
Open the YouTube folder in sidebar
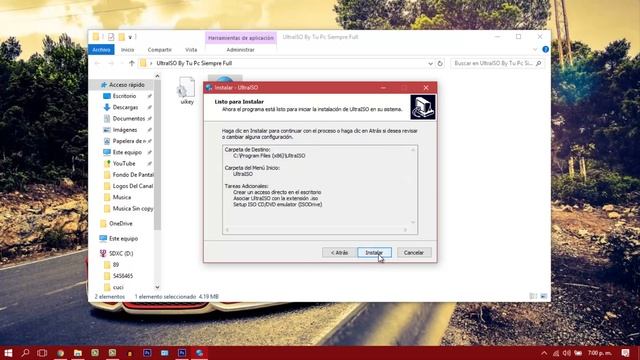[x=124, y=163]
